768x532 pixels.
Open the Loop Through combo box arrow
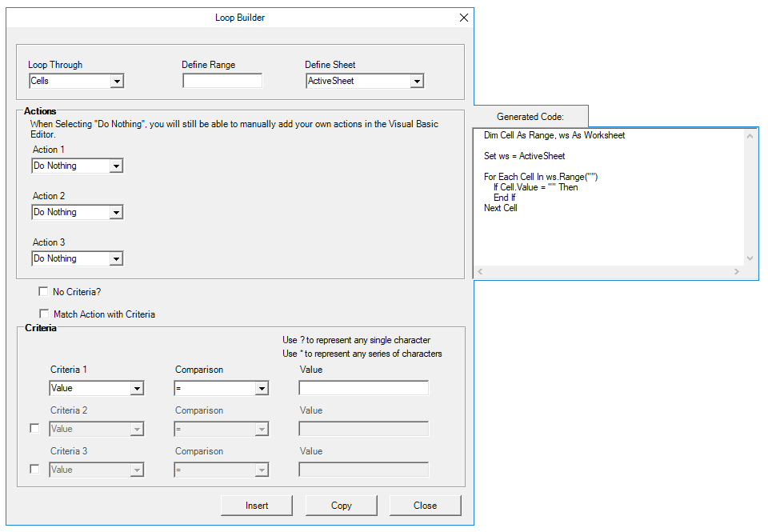[x=117, y=81]
